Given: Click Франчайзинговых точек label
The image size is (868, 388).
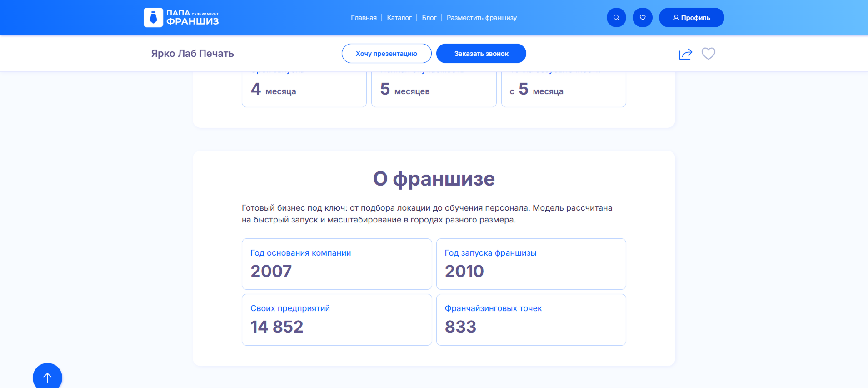Looking at the screenshot, I should tap(493, 308).
